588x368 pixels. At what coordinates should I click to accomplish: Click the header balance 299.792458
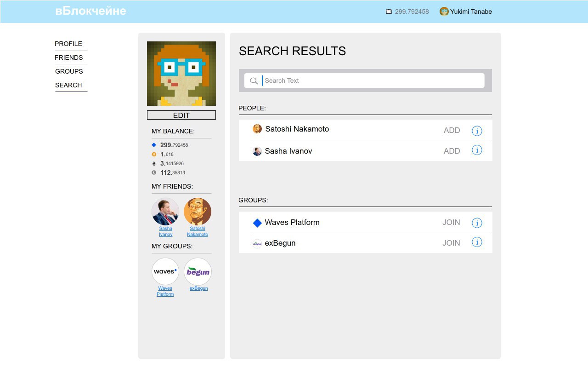coord(412,12)
